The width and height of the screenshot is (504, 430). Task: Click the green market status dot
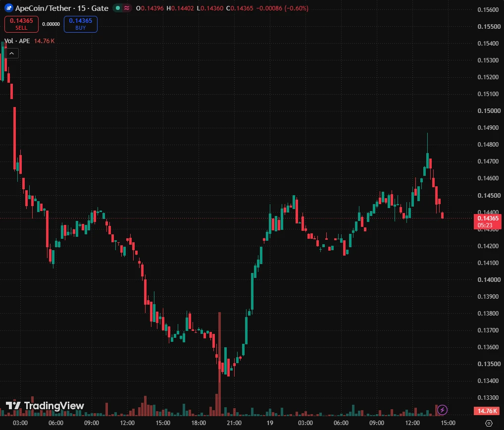pos(118,8)
